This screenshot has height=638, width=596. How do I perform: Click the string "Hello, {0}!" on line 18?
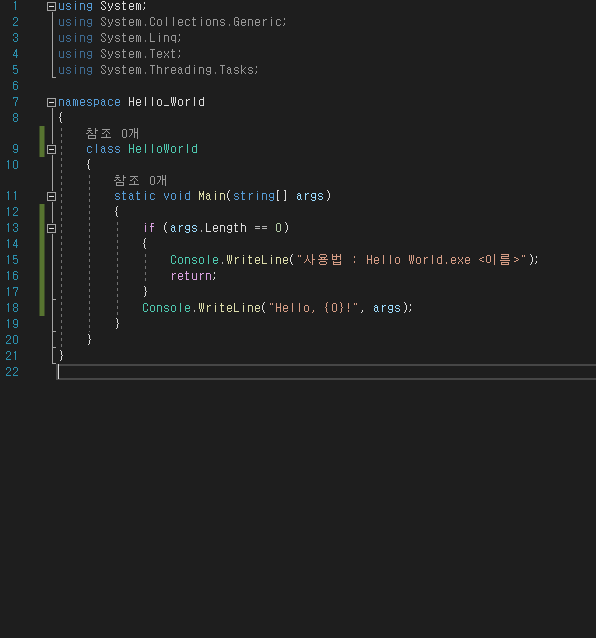(313, 308)
